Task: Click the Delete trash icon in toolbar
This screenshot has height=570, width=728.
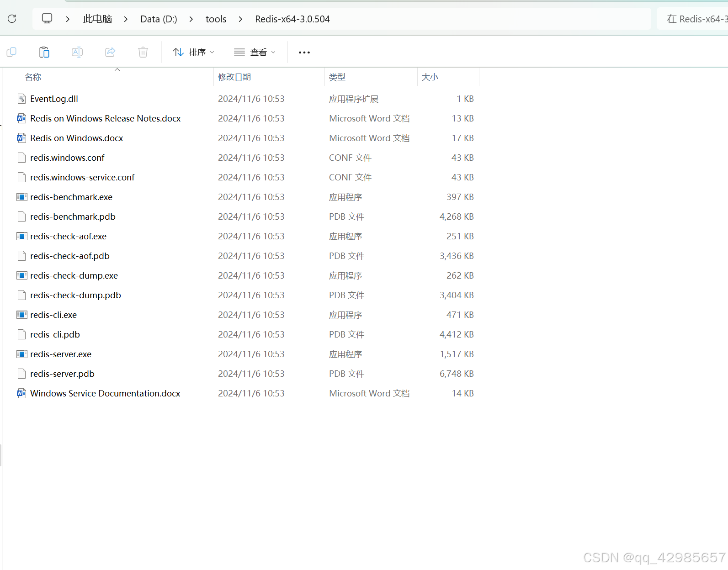Action: 143,52
